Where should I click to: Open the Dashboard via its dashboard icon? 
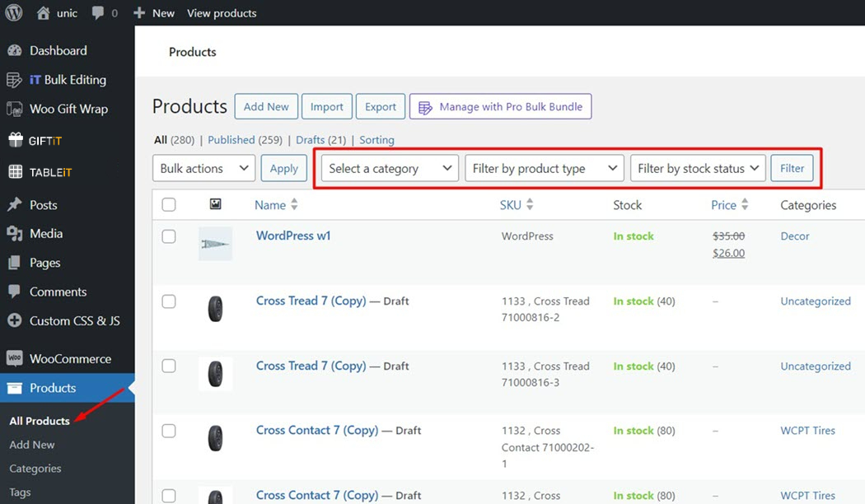(x=16, y=50)
